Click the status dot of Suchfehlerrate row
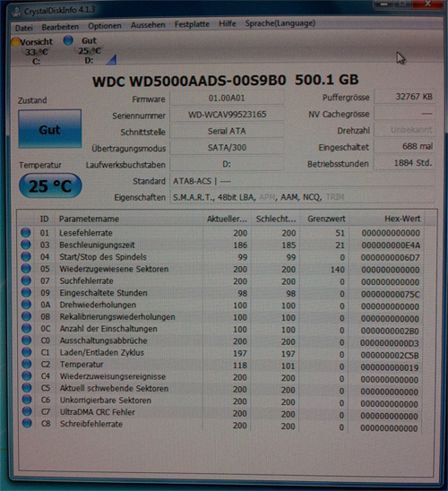The height and width of the screenshot is (491, 448). pos(26,280)
